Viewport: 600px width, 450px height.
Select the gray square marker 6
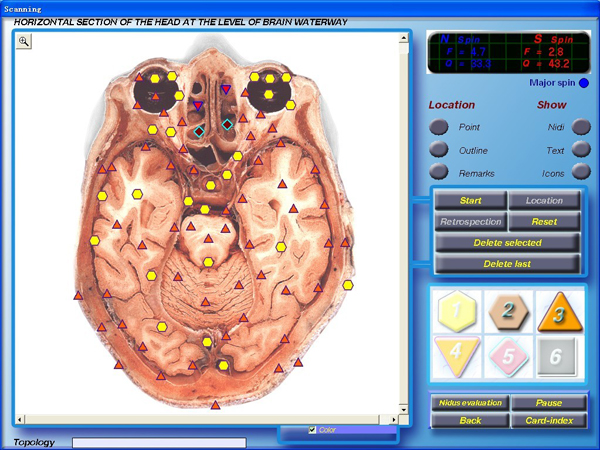556,357
